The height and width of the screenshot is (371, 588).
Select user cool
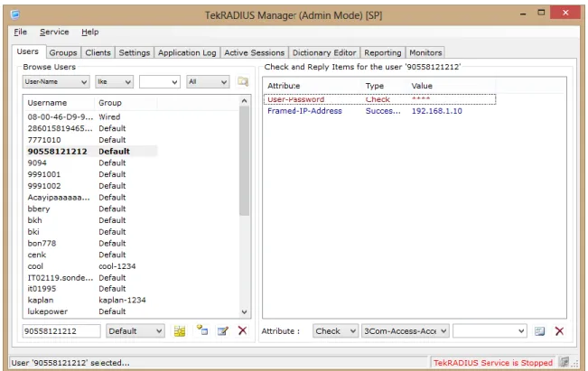point(90,266)
